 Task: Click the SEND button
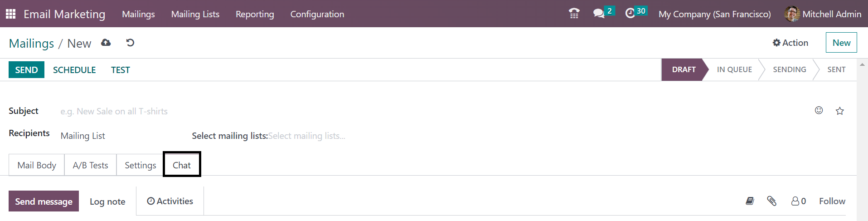[26, 70]
